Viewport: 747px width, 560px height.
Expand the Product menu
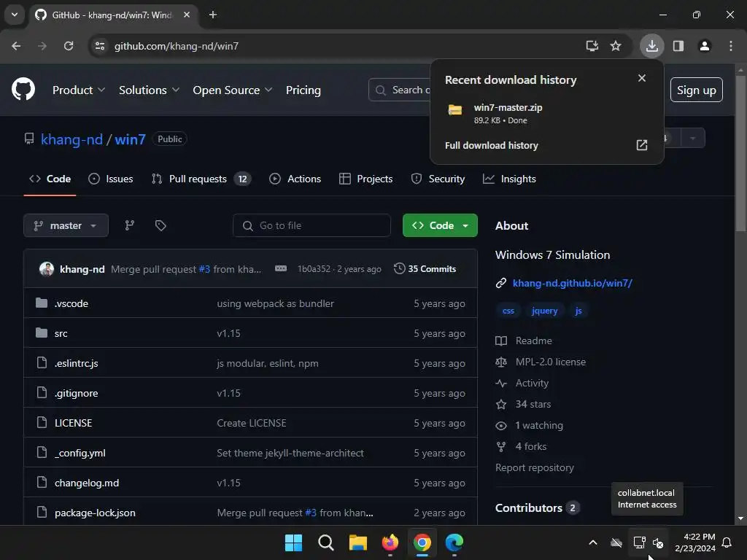coord(79,90)
